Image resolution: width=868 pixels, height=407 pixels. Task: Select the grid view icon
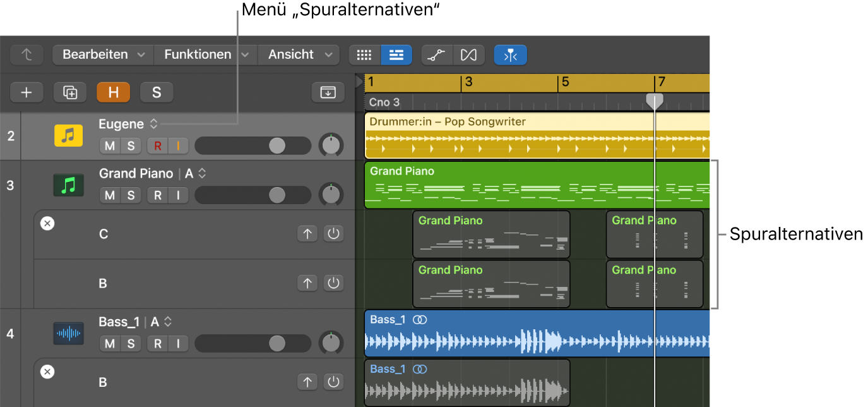coord(365,55)
